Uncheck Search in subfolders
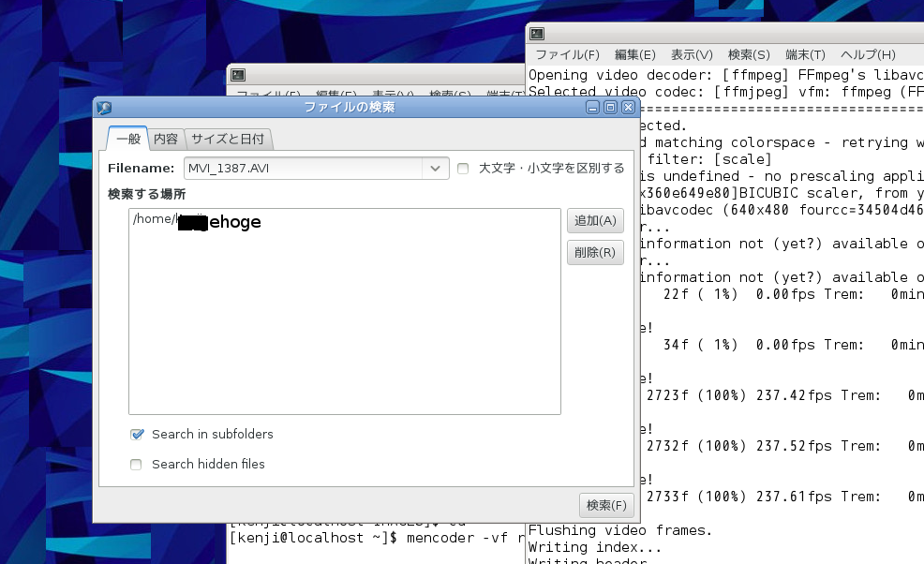The image size is (924, 564). (x=137, y=435)
